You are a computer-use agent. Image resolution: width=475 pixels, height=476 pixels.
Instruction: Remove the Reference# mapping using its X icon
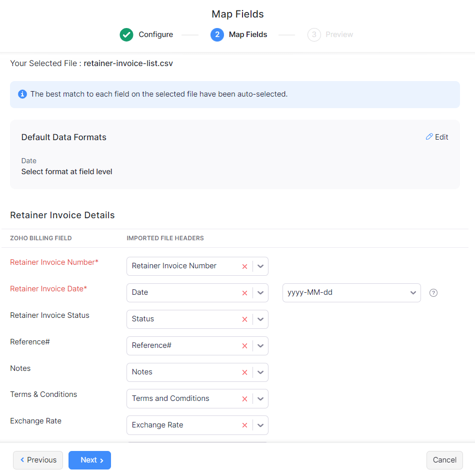click(244, 345)
